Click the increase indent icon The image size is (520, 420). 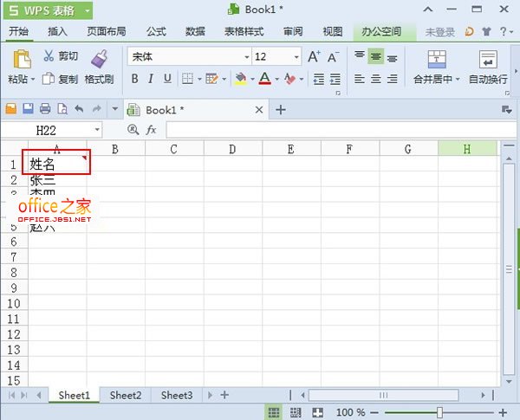coord(335,79)
